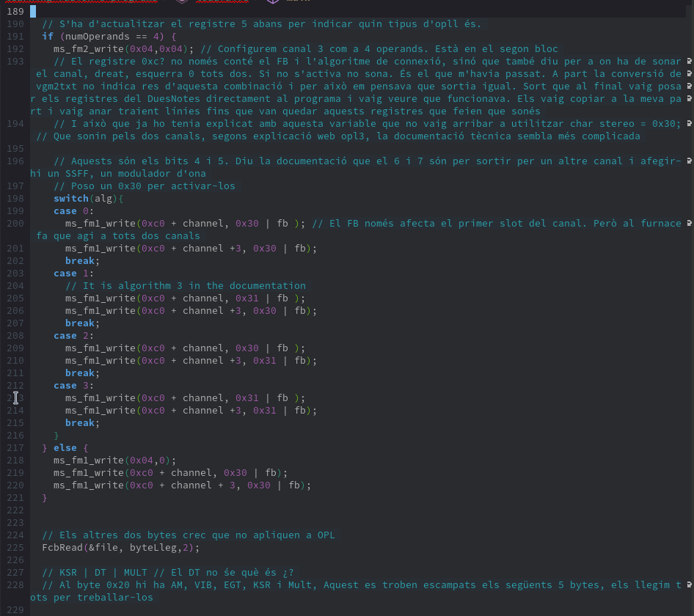The width and height of the screenshot is (694, 616).
Task: Click the 'case 2:' label
Action: coord(73,336)
